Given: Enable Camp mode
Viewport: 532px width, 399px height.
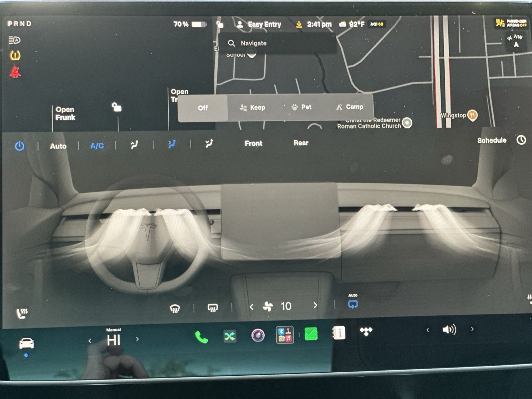Looking at the screenshot, I should point(349,107).
